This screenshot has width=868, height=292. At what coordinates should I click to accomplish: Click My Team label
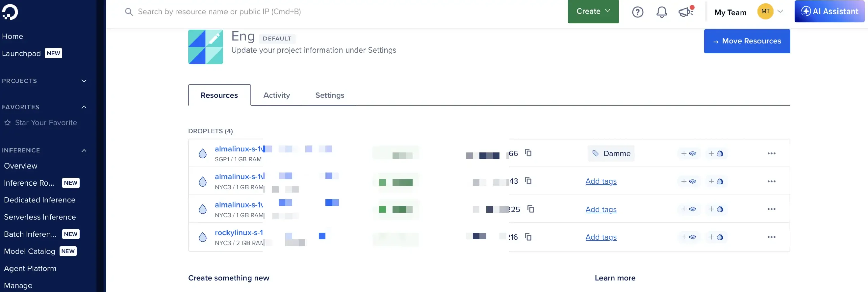click(x=730, y=12)
